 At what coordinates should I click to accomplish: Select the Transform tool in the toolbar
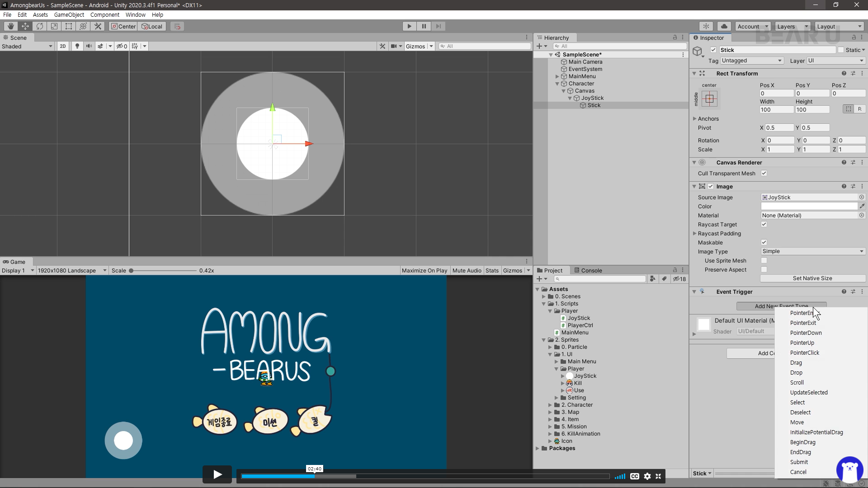[83, 26]
